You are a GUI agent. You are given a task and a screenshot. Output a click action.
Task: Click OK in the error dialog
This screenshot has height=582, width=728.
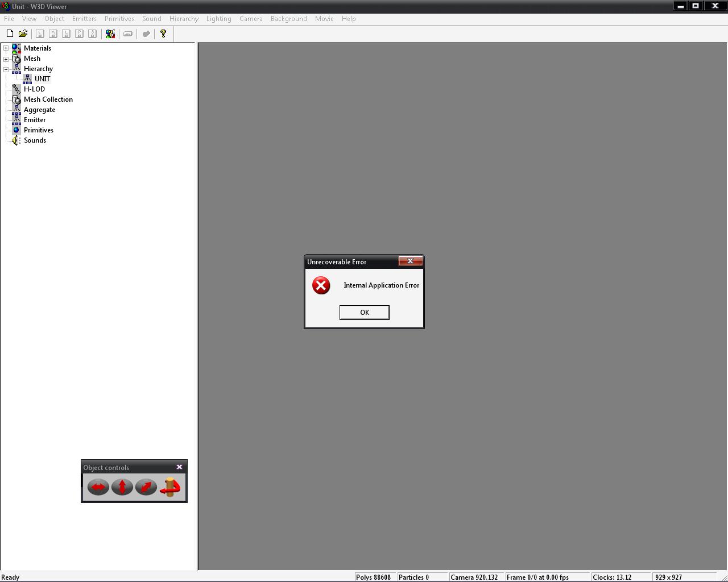point(364,313)
